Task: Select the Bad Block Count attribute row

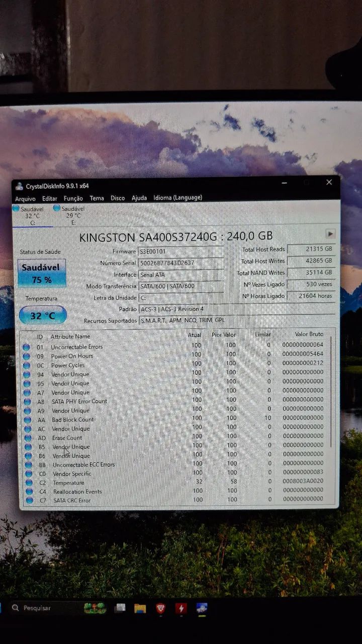Action: coord(175,419)
